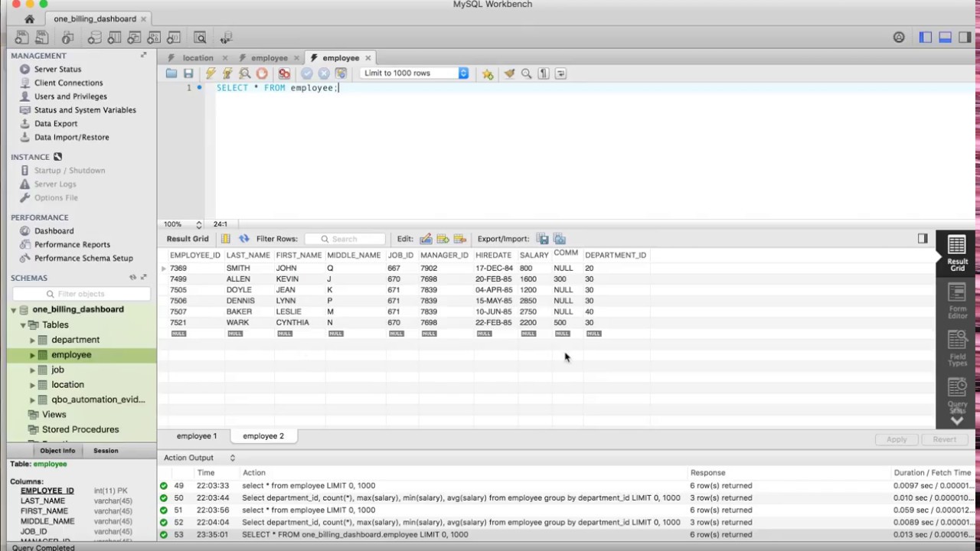Screen dimensions: 980x551
Task: Collapse the one_billing_dashboard schema
Action: [x=14, y=310]
